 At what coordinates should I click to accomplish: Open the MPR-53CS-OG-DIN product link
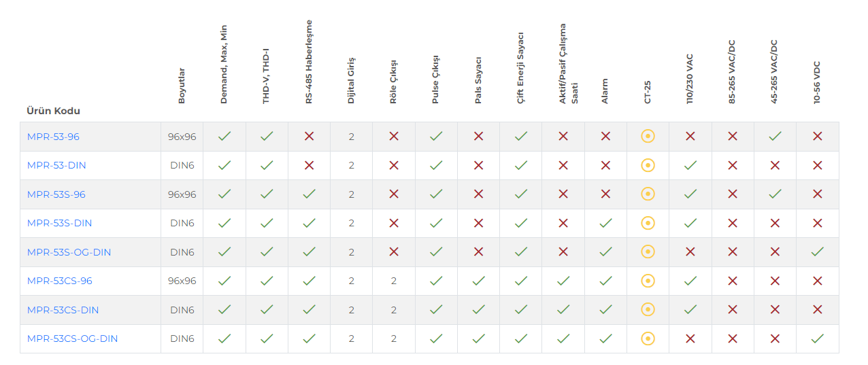72,338
